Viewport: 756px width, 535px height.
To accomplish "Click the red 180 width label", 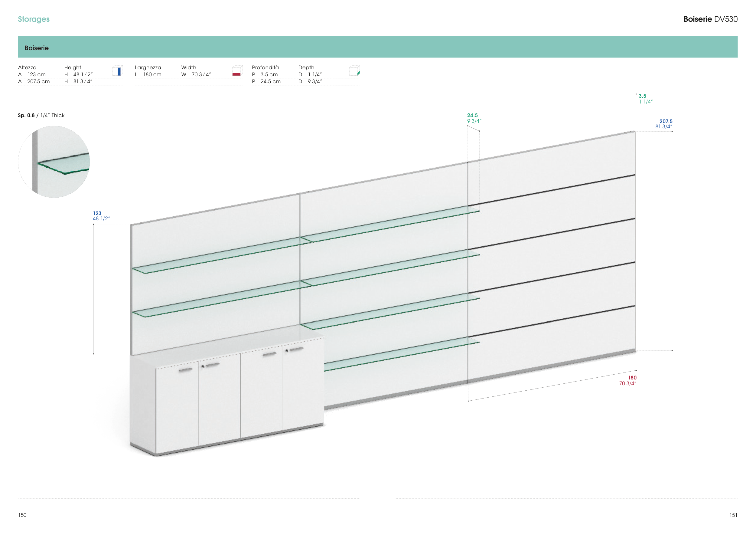I will [x=632, y=378].
